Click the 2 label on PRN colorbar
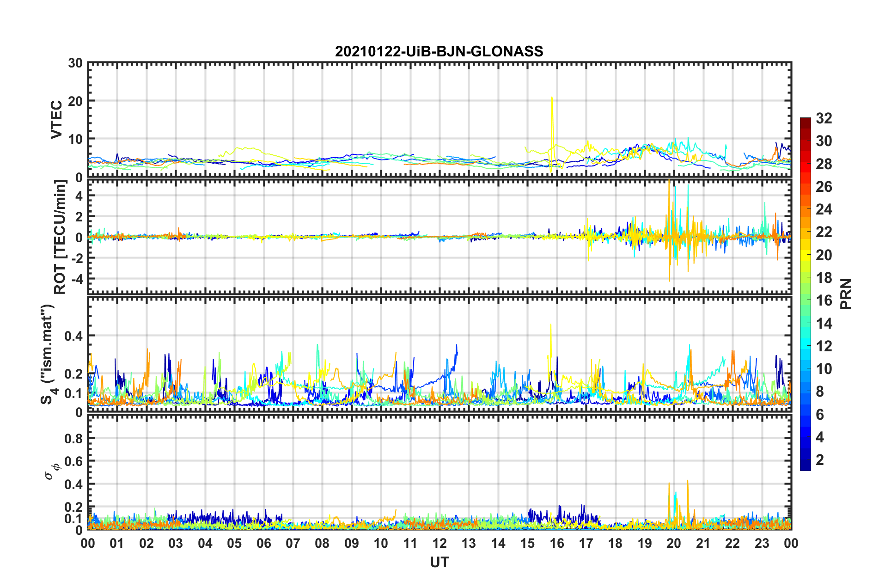 820,460
